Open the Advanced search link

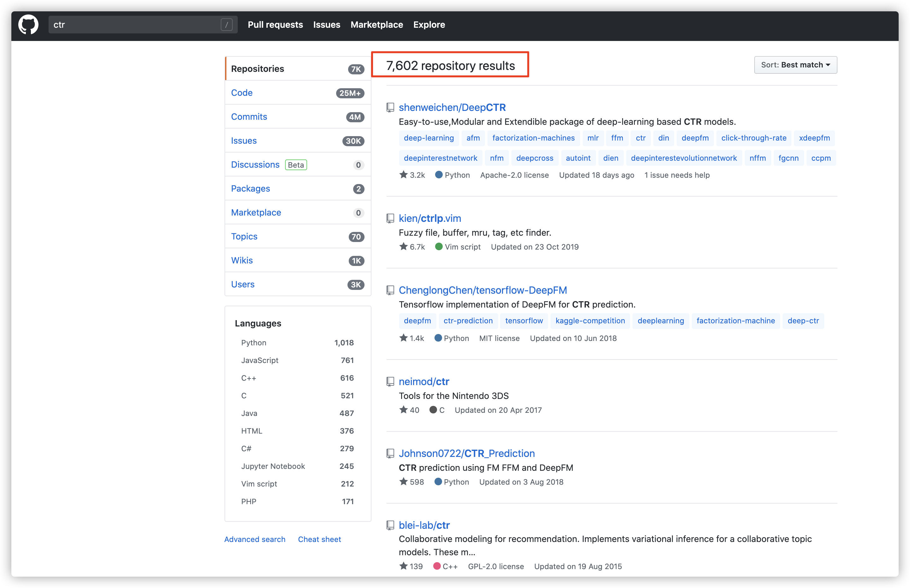(x=255, y=539)
